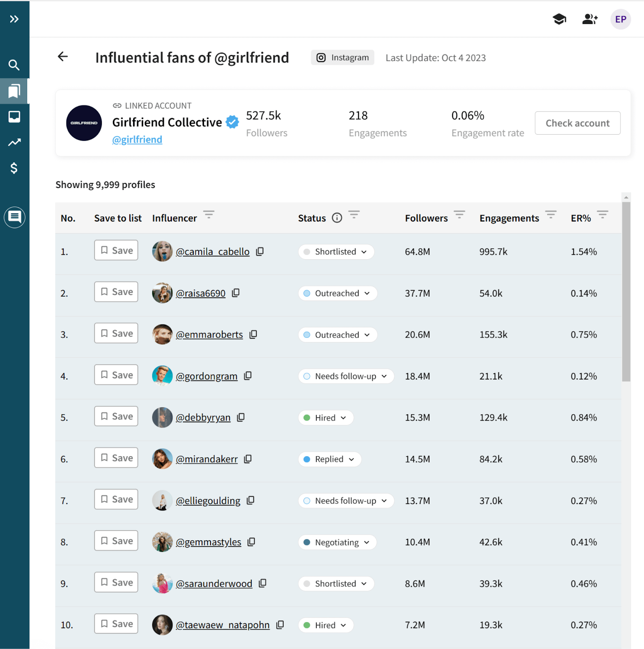The image size is (644, 649).
Task: Click the scrollbar up arrow
Action: [x=626, y=198]
